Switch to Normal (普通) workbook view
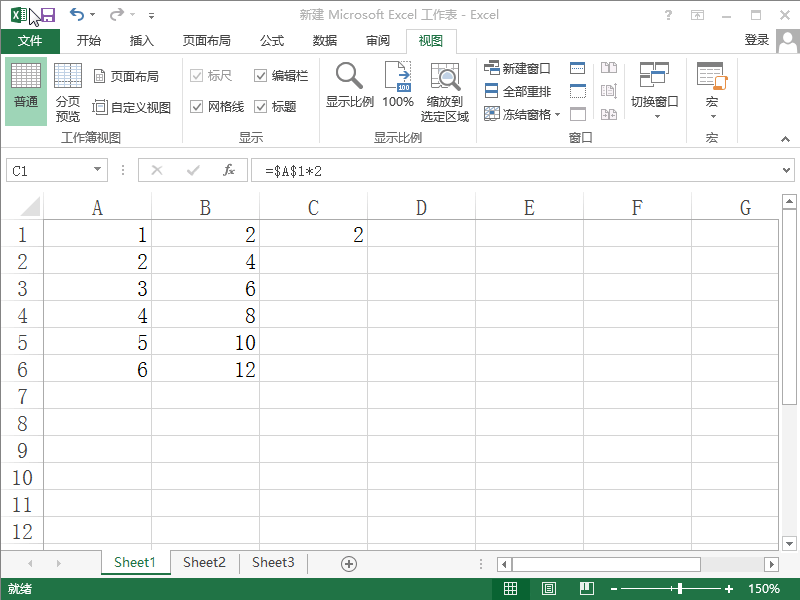800x600 pixels. pos(26,91)
